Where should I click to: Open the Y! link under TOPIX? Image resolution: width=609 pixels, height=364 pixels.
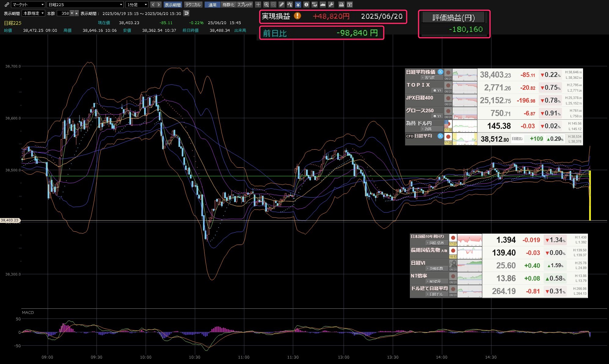[x=437, y=91]
